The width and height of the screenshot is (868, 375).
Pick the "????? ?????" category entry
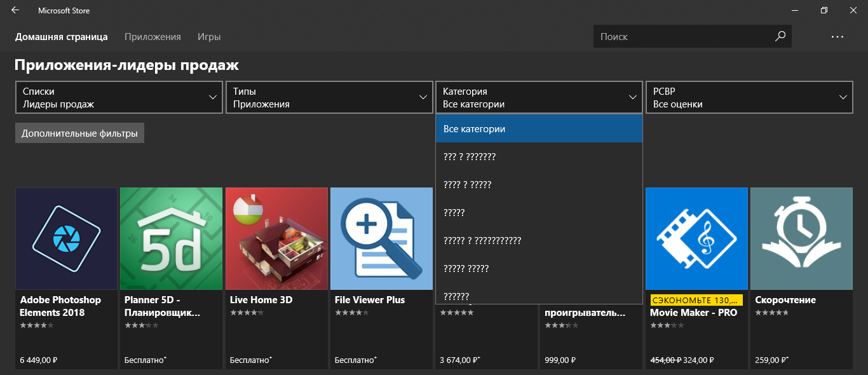[539, 268]
